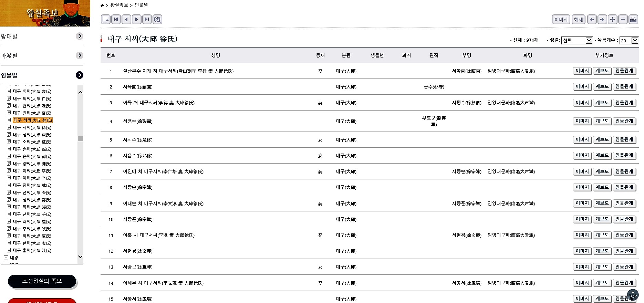The image size is (644, 303).
Task: Click the magnifier search icon in toolbar
Action: click(x=157, y=20)
